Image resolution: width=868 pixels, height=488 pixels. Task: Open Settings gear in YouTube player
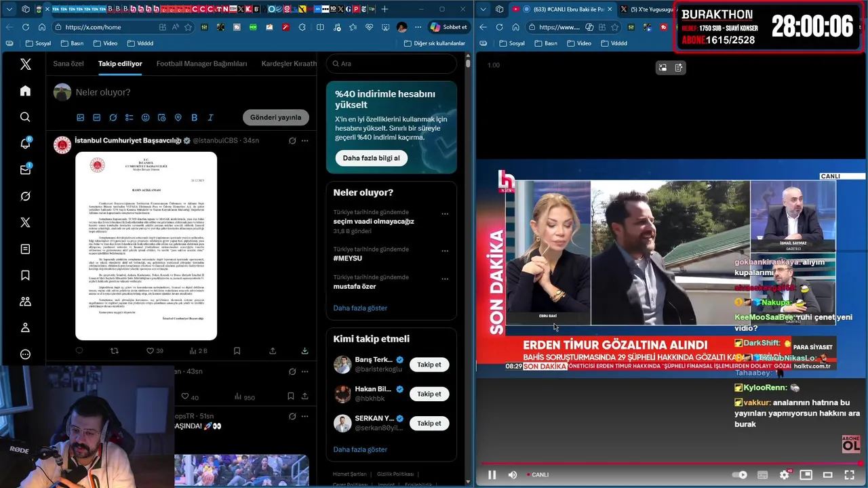click(785, 474)
